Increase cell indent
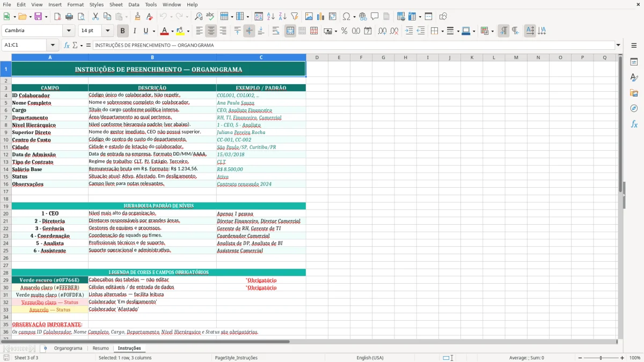The width and height of the screenshot is (644, 362). pyautogui.click(x=409, y=31)
